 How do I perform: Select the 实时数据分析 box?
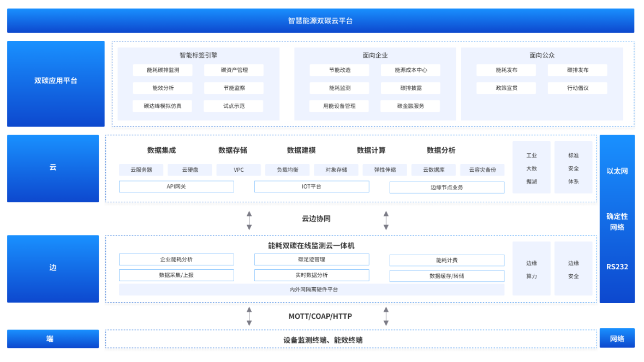pyautogui.click(x=312, y=275)
